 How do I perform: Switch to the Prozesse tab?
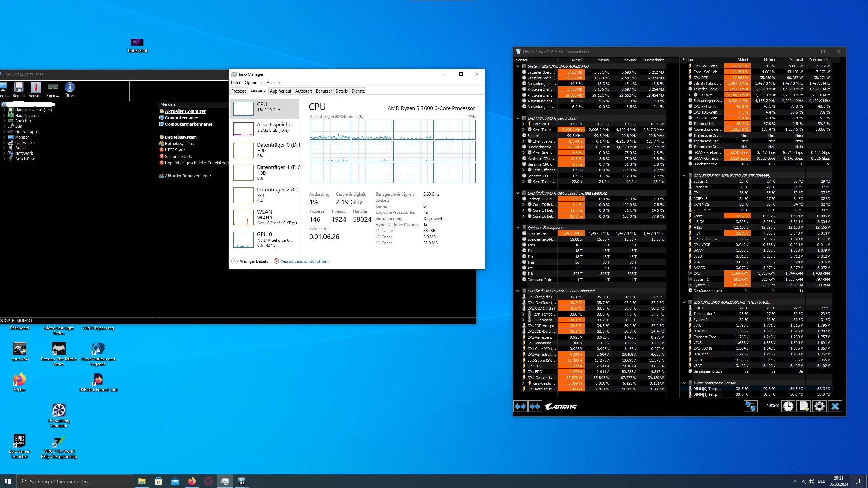coord(239,91)
